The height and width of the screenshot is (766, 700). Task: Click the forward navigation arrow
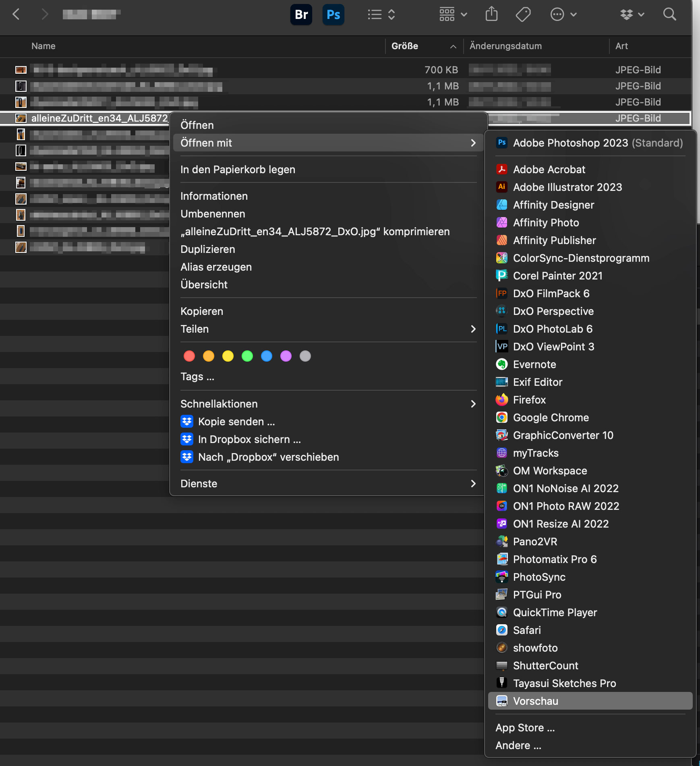click(x=45, y=14)
